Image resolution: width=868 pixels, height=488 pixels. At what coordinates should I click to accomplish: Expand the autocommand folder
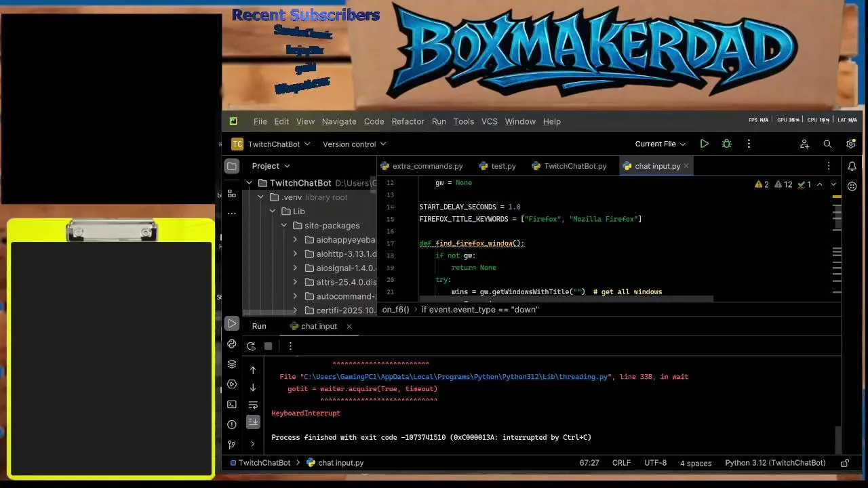(295, 296)
